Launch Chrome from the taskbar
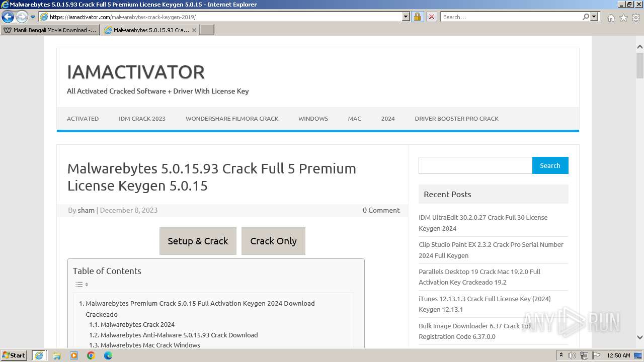This screenshot has height=362, width=644. coord(91,355)
